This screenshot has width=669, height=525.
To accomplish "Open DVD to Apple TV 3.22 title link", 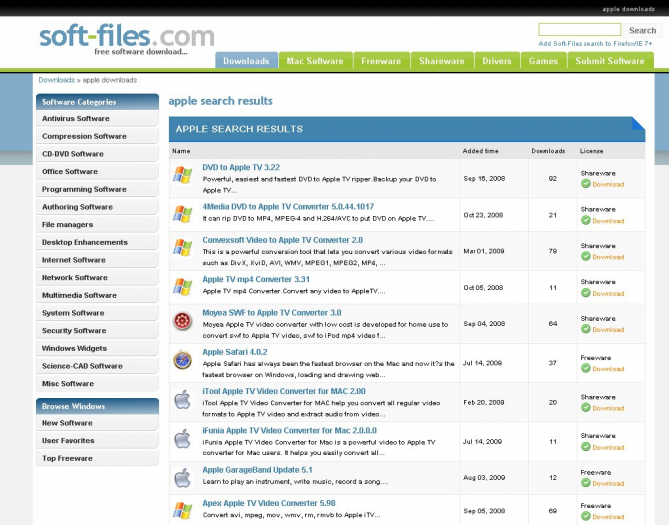I will pyautogui.click(x=241, y=167).
